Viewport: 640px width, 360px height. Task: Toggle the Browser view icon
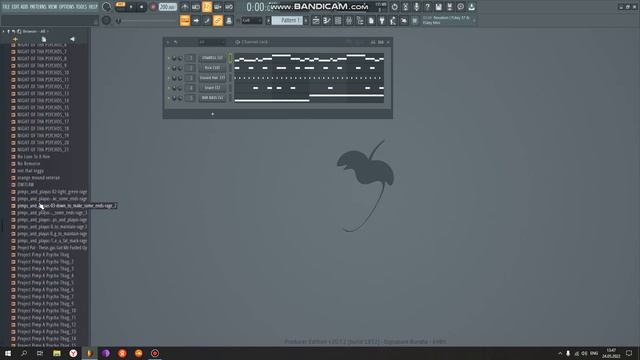(360, 20)
